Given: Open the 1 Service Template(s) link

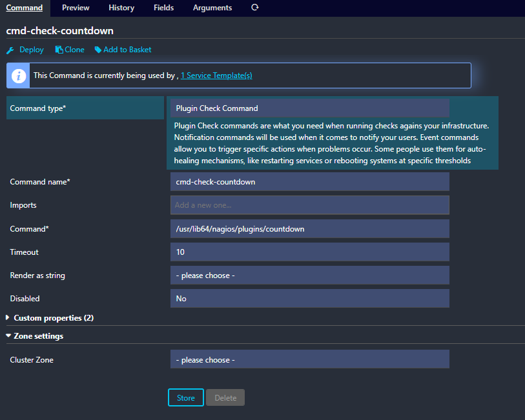Looking at the screenshot, I should click(216, 75).
